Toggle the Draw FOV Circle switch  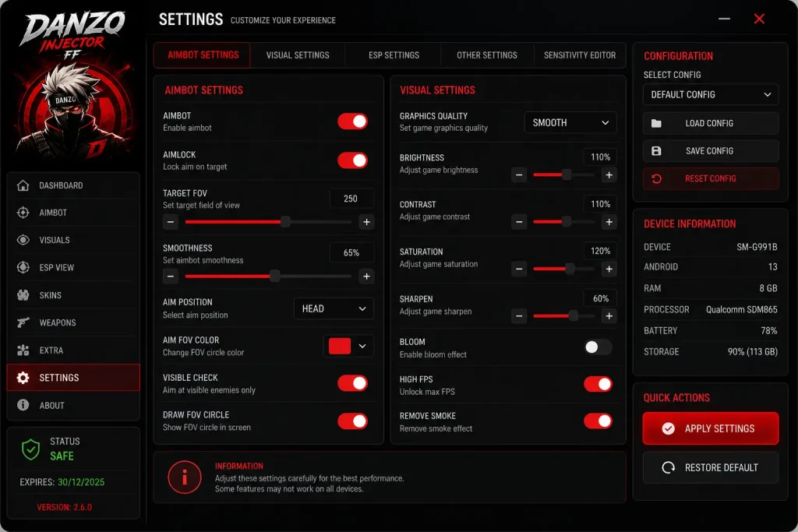click(352, 421)
